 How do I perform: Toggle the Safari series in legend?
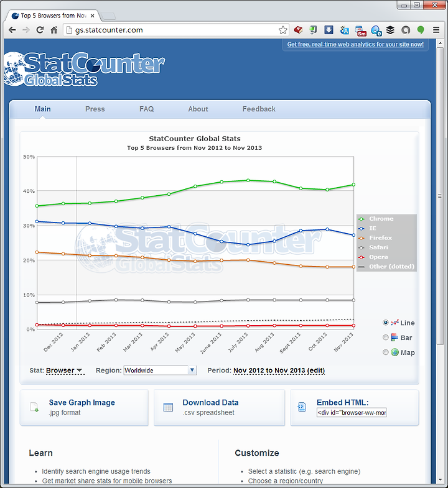pos(373,247)
